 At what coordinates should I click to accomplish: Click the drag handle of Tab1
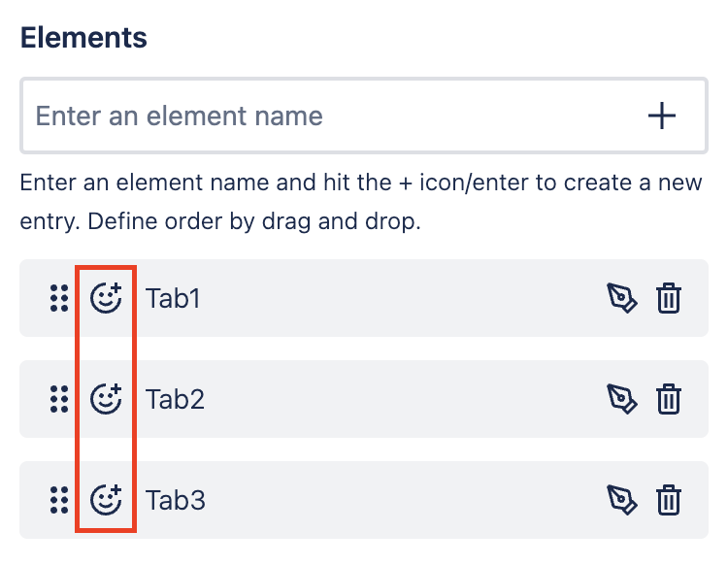coord(58,298)
